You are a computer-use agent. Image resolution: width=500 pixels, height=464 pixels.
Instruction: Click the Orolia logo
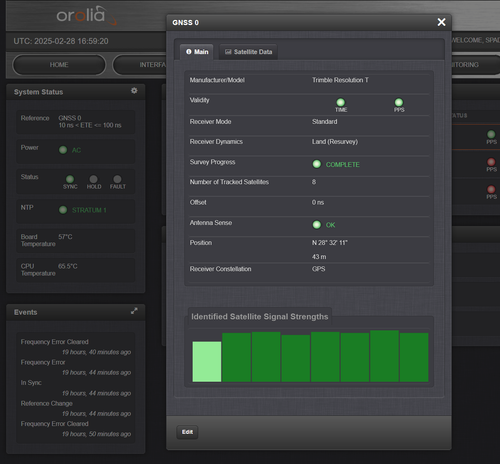[86, 15]
